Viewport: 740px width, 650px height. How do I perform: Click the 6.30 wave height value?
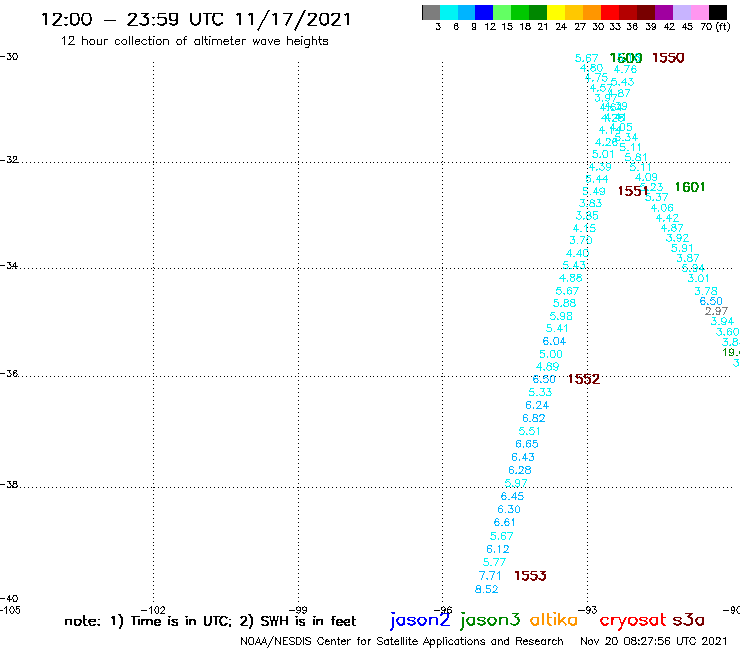coord(509,509)
